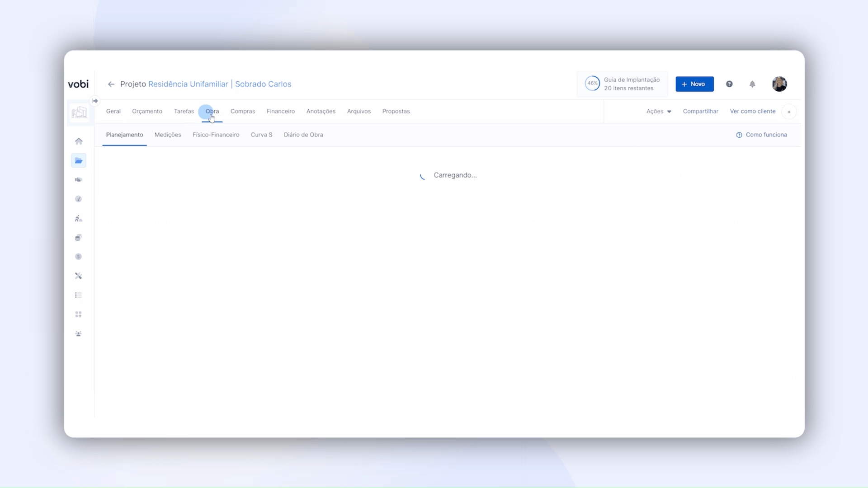The height and width of the screenshot is (488, 868).
Task: Open the Ações dropdown
Action: [x=659, y=111]
